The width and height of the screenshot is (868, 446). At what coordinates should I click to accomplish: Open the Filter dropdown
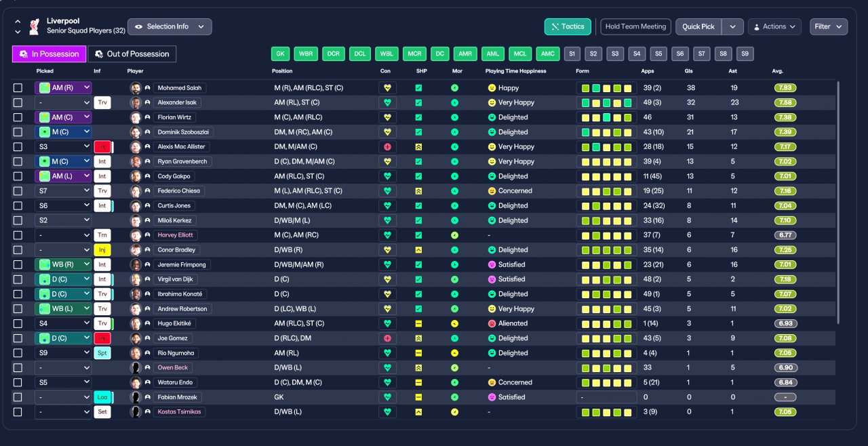coord(829,26)
